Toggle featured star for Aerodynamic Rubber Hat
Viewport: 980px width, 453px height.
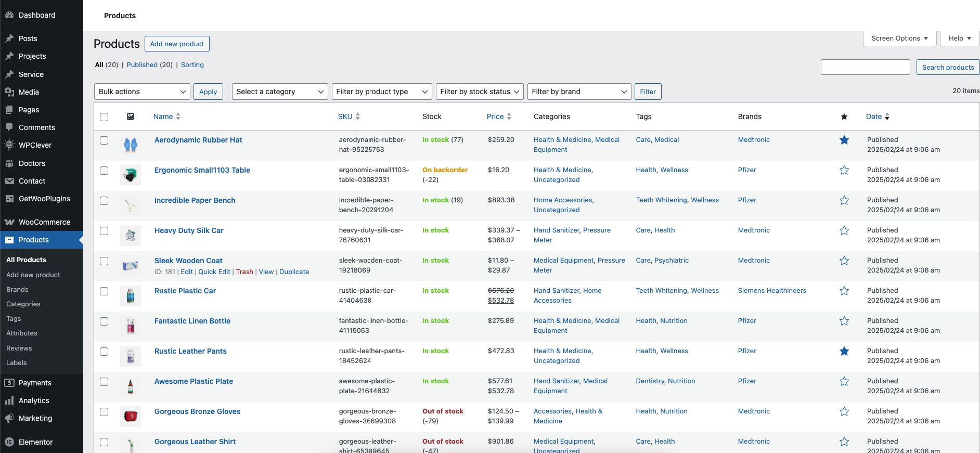coord(844,140)
